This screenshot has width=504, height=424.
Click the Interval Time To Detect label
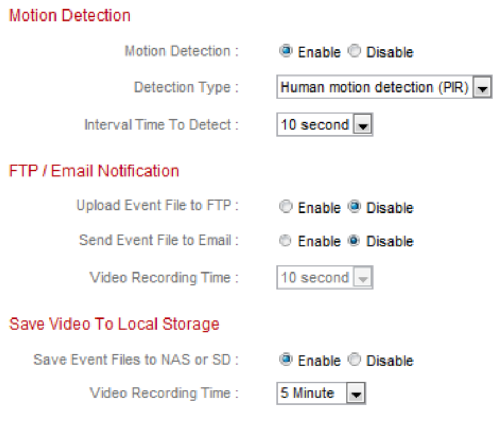[161, 124]
